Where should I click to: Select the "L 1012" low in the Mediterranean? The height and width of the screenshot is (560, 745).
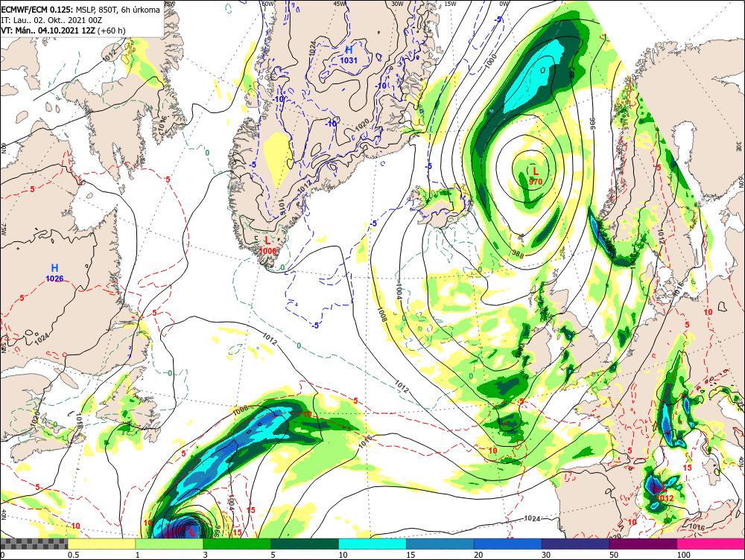(665, 494)
